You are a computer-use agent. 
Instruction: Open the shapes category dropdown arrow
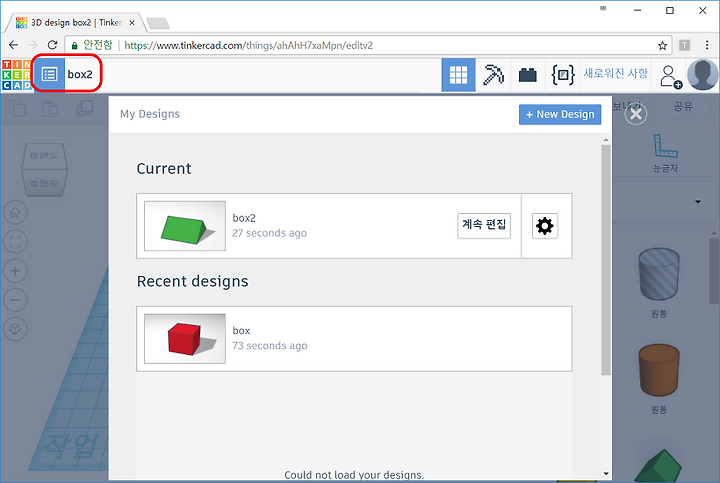698,202
